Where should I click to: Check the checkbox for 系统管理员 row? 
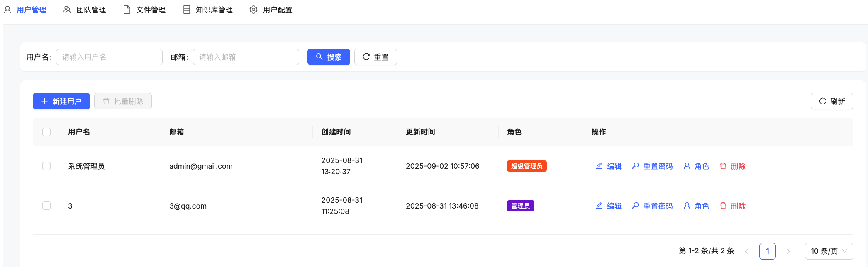[46, 166]
